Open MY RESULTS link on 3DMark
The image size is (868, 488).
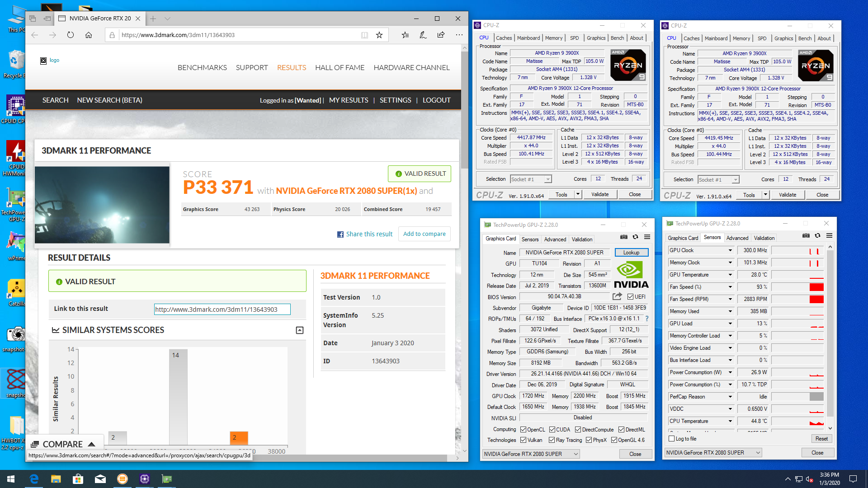coord(349,100)
